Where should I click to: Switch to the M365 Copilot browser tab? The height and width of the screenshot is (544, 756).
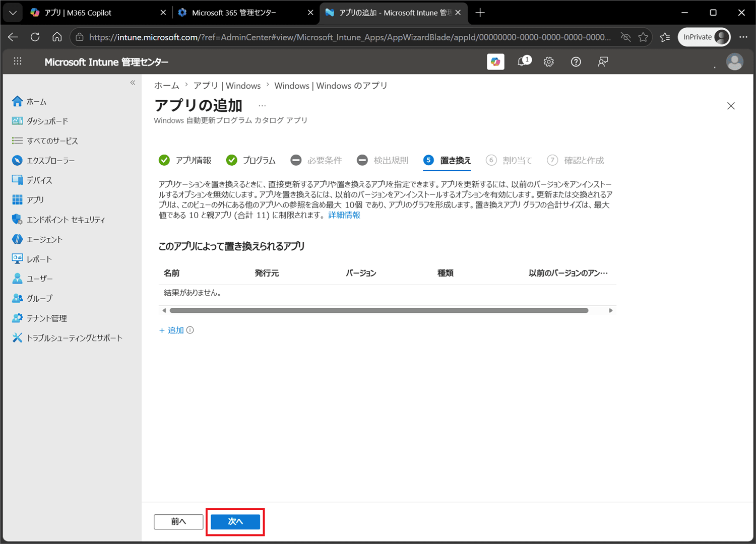98,13
